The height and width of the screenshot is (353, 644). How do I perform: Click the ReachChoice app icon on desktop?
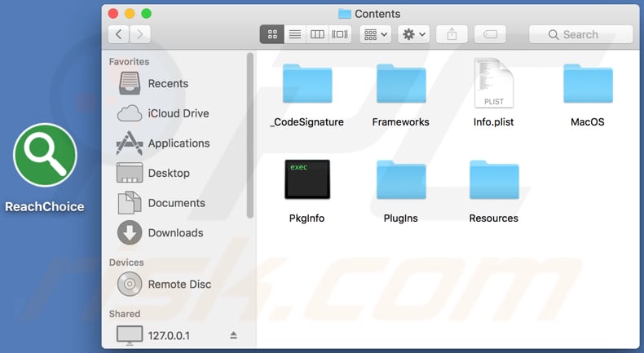(45, 155)
